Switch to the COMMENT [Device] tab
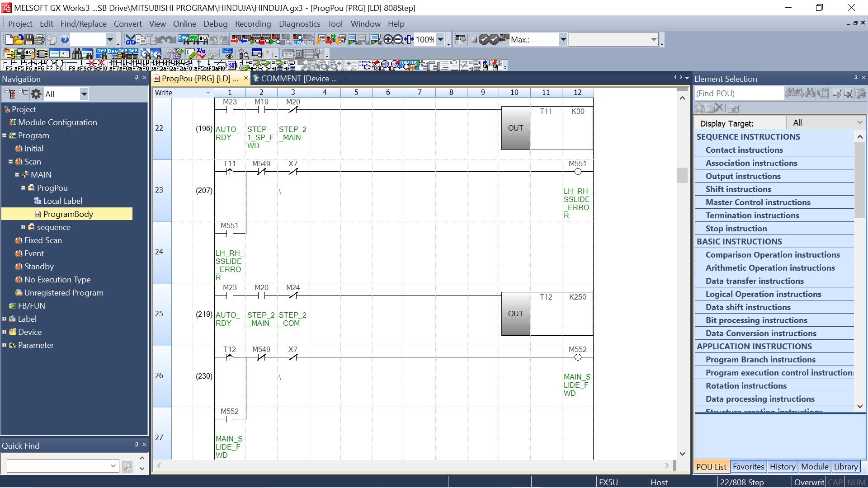The width and height of the screenshot is (868, 488). 298,79
